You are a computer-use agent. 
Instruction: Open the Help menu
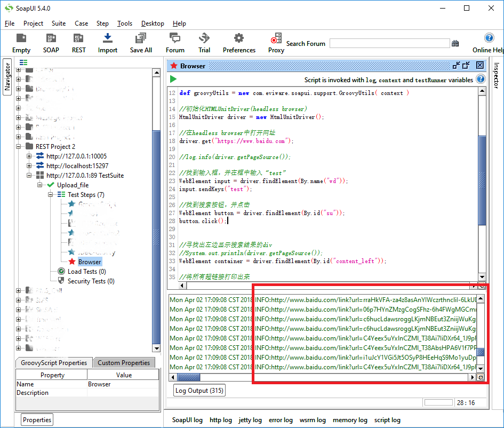(x=179, y=23)
